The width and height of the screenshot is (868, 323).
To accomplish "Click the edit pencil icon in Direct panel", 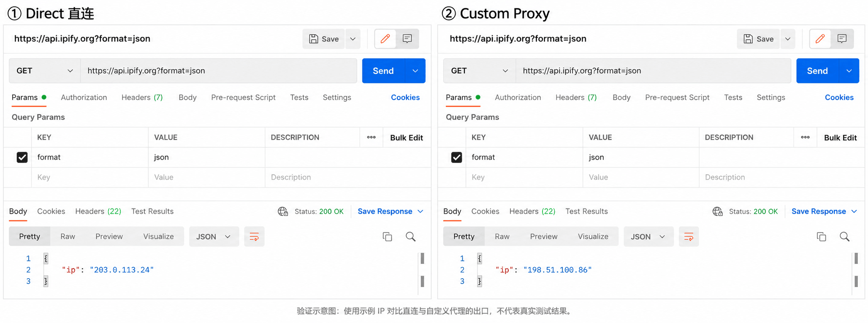I will point(385,39).
